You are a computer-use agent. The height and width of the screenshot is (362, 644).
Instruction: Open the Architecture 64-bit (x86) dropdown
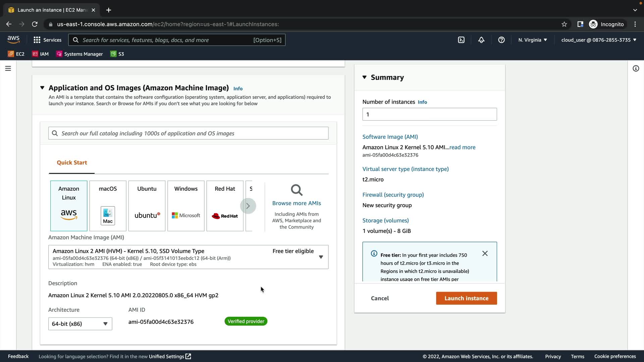[80, 324]
